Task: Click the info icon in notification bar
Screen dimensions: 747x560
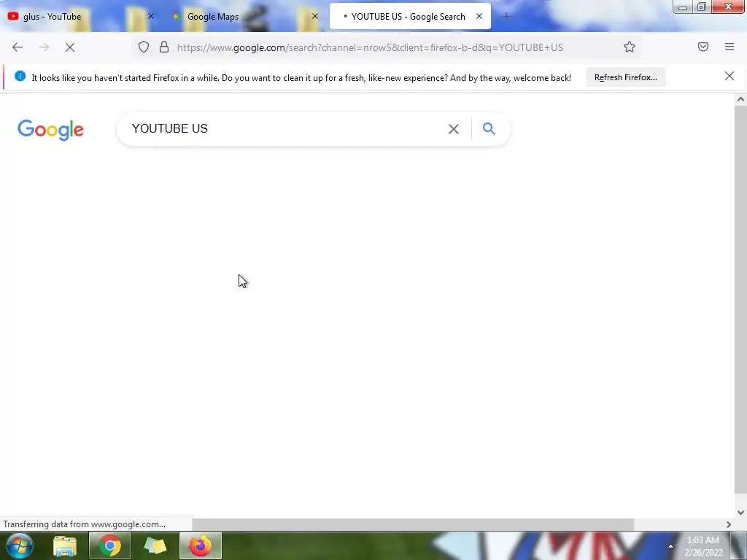Action: tap(20, 76)
